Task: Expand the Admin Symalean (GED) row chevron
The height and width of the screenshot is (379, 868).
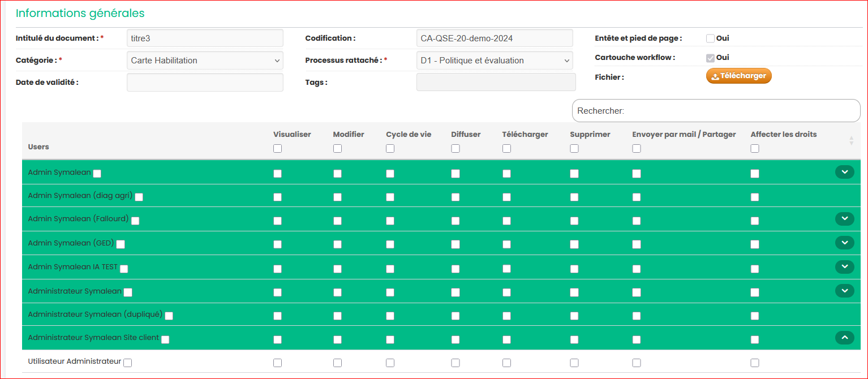Action: pyautogui.click(x=844, y=243)
